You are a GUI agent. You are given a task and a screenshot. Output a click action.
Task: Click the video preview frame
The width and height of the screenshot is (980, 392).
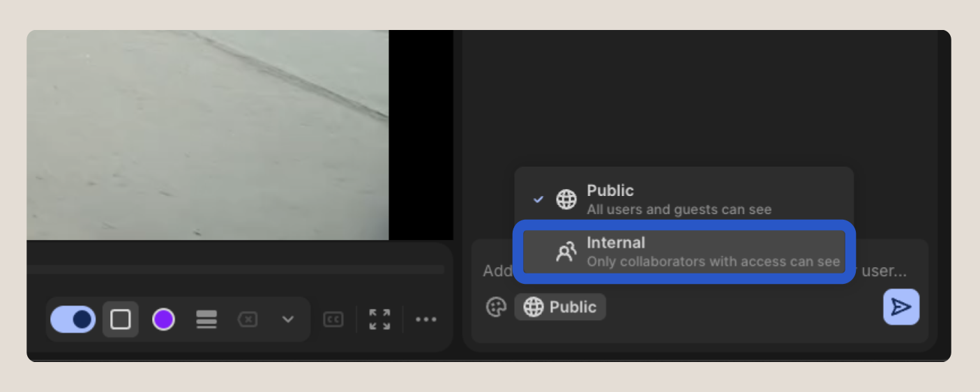(207, 135)
